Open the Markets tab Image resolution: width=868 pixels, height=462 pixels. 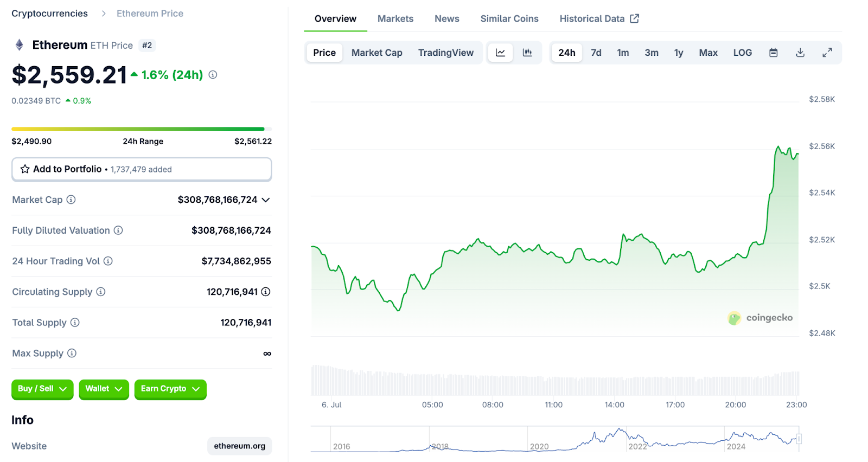click(x=395, y=18)
